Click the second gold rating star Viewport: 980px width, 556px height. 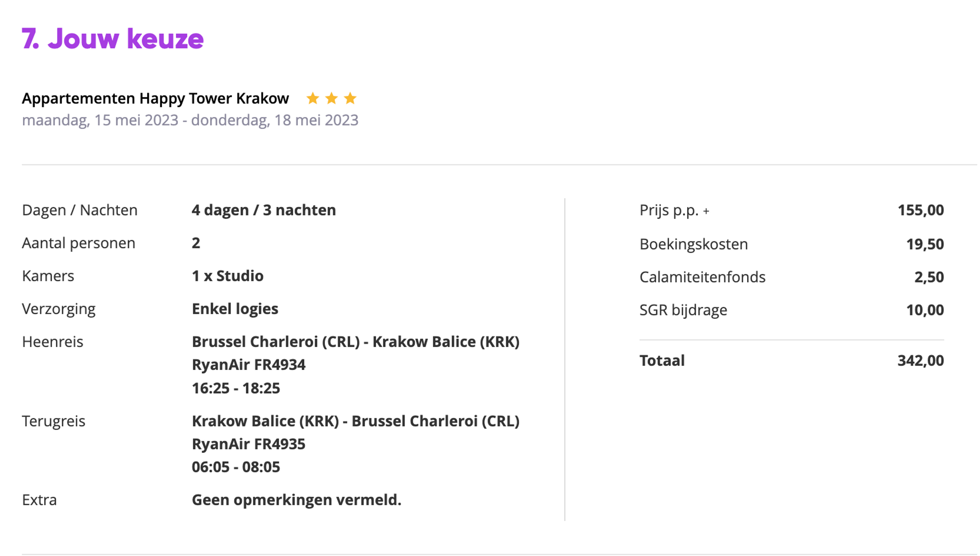[331, 98]
